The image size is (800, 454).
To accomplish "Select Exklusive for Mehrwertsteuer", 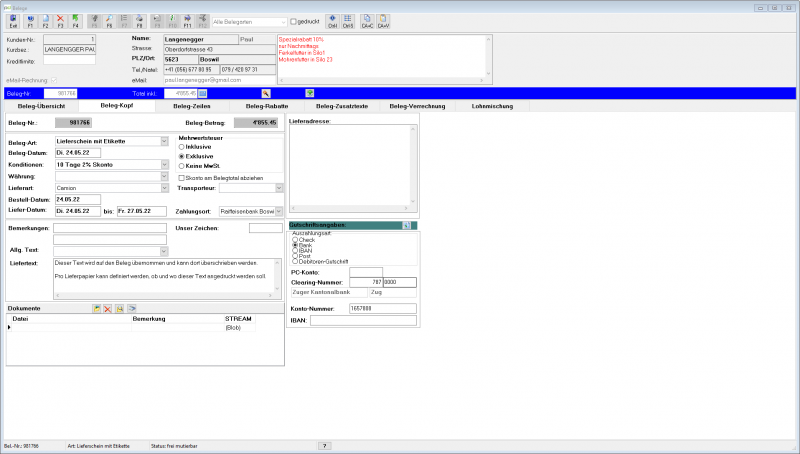I will coord(181,157).
